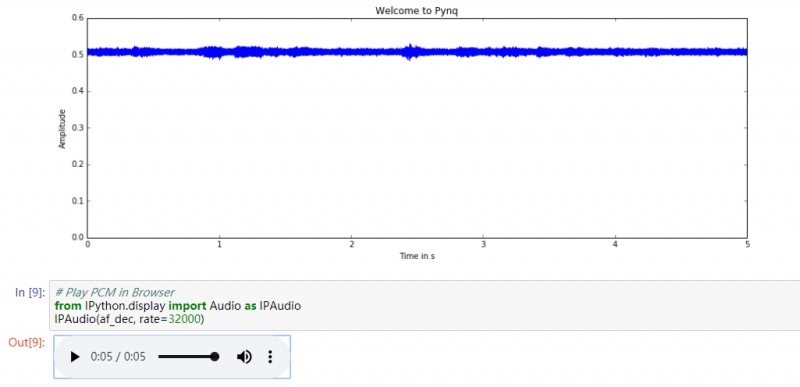This screenshot has width=800, height=387.
Task: Click the audio seek bar midpoint
Action: 188,357
